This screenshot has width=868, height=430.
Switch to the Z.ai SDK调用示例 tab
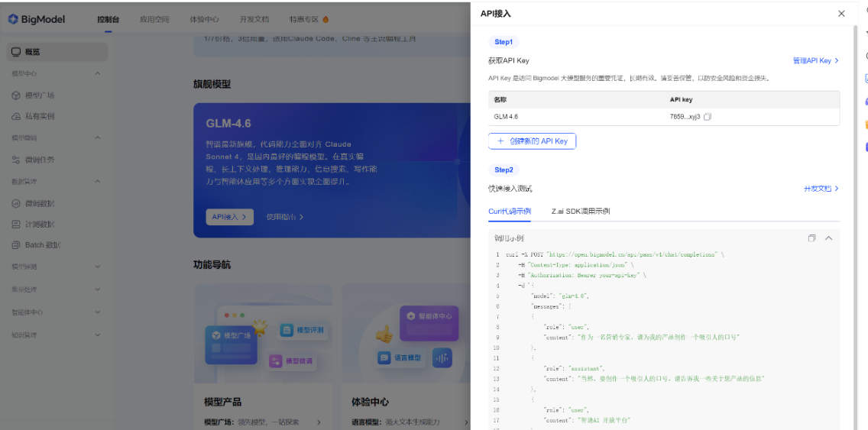(581, 212)
